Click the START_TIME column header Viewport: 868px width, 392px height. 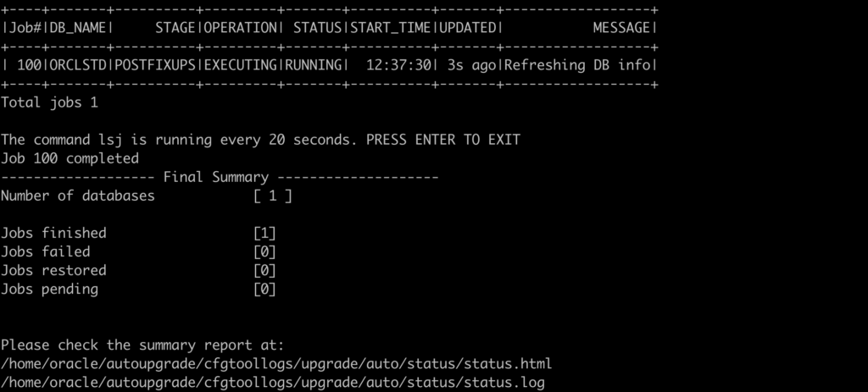(390, 28)
